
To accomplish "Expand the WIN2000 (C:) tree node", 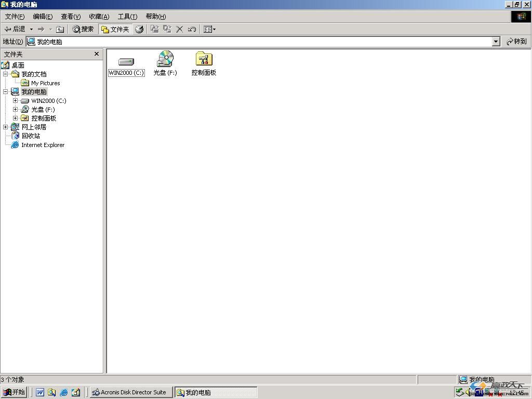I will pos(15,100).
